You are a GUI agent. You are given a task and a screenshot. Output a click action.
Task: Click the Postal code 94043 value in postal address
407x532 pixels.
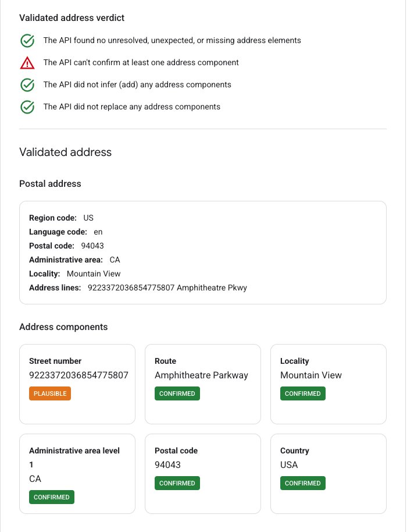92,246
